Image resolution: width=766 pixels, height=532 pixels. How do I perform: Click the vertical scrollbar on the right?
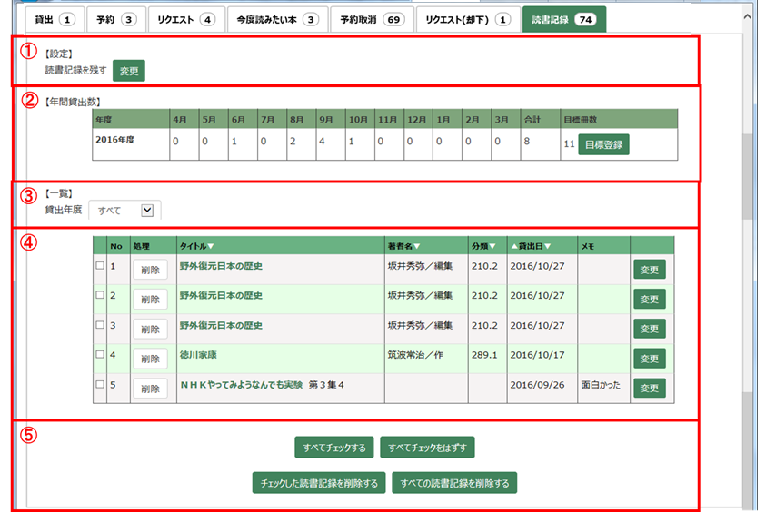tap(749, 272)
